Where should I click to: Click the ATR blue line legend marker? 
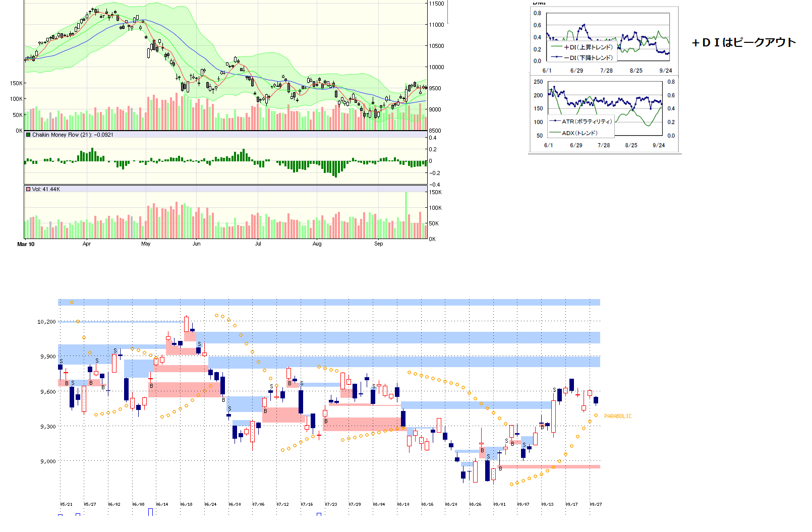[555, 122]
